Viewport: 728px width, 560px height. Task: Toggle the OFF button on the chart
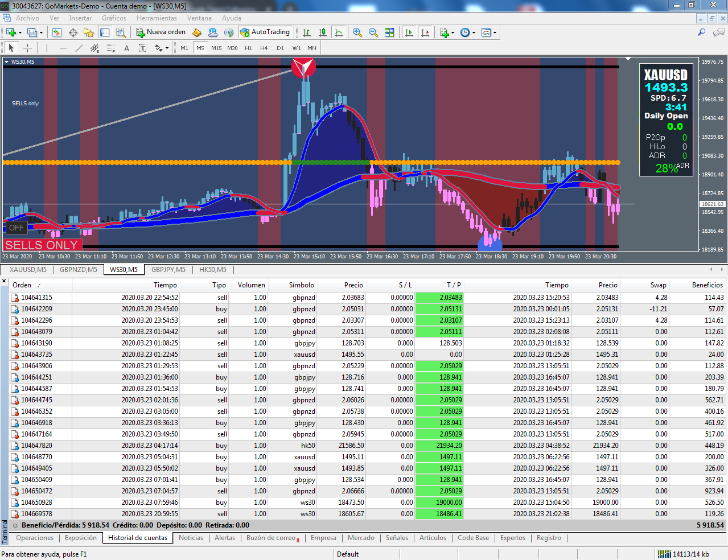16,228
